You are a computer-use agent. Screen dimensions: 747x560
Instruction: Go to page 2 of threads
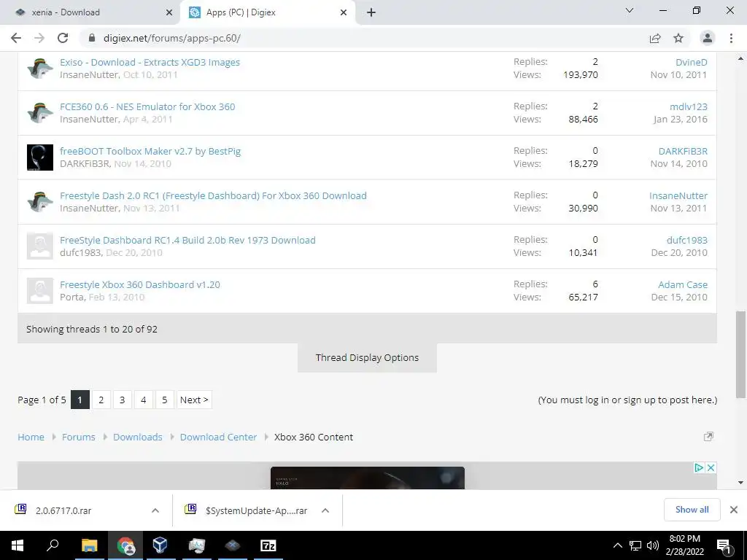(101, 400)
